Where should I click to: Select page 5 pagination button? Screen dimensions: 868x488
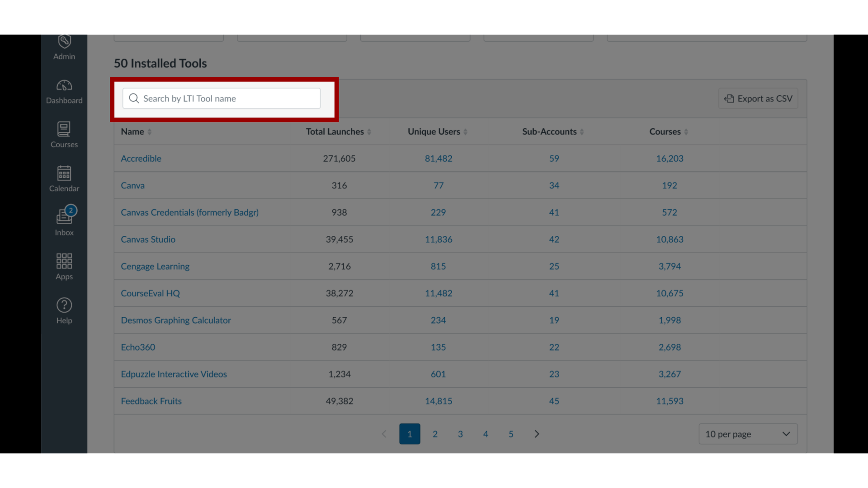point(511,434)
